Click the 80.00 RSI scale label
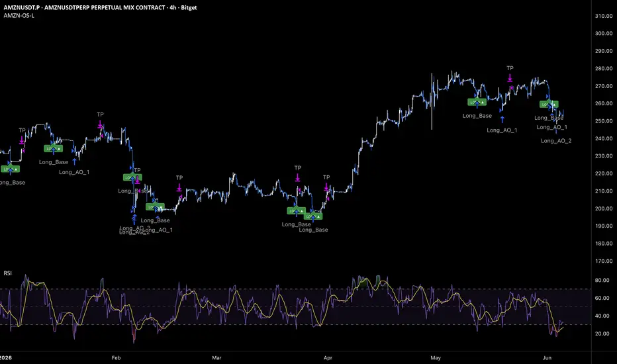Screen dimensions: 617x364 click(602, 281)
